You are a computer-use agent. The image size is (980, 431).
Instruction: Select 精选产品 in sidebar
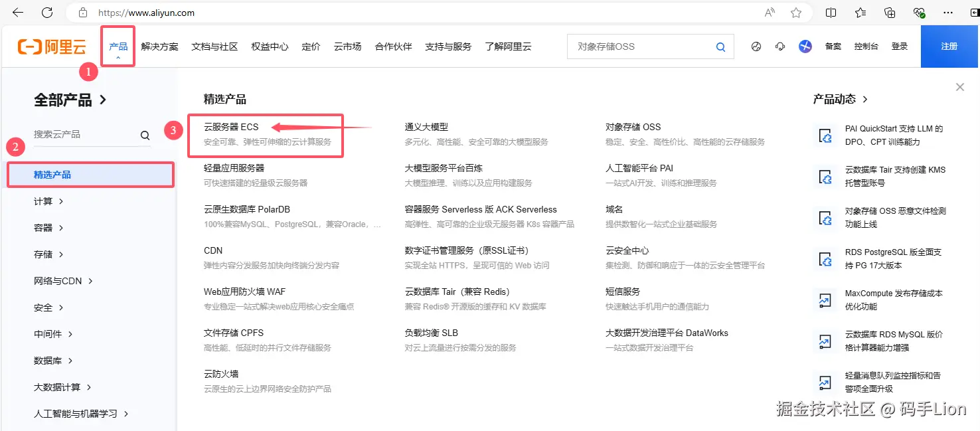[90, 175]
